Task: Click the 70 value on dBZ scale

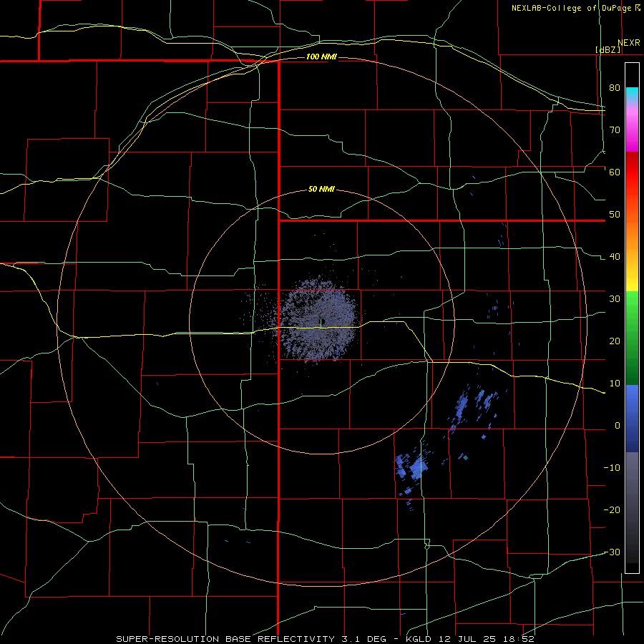Action: click(615, 130)
